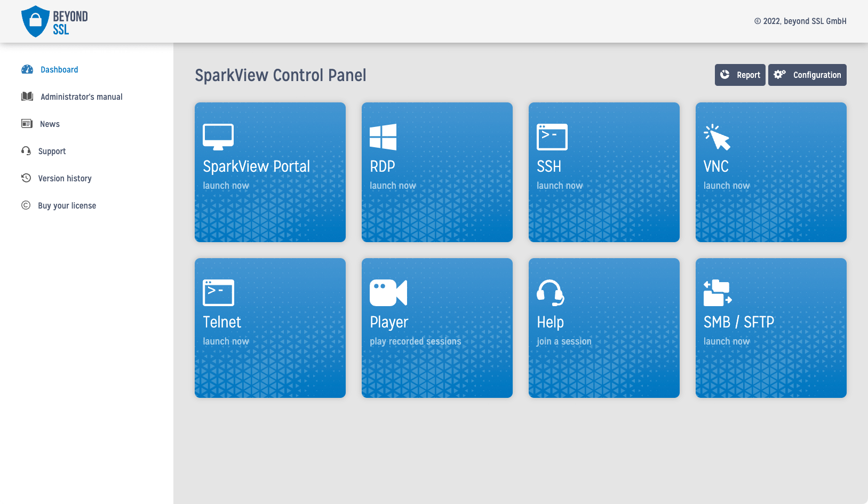This screenshot has width=868, height=504.
Task: Open the Configuration button
Action: click(x=807, y=75)
